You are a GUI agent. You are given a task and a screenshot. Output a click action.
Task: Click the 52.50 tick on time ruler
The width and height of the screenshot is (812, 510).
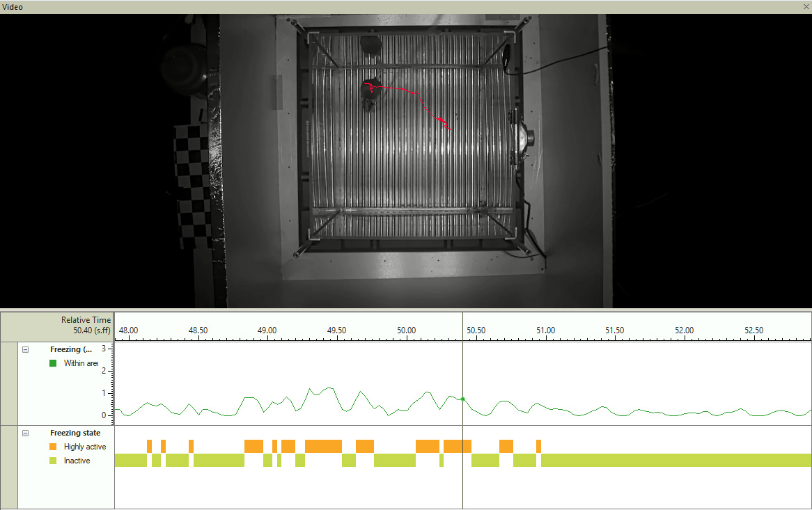[x=754, y=330]
